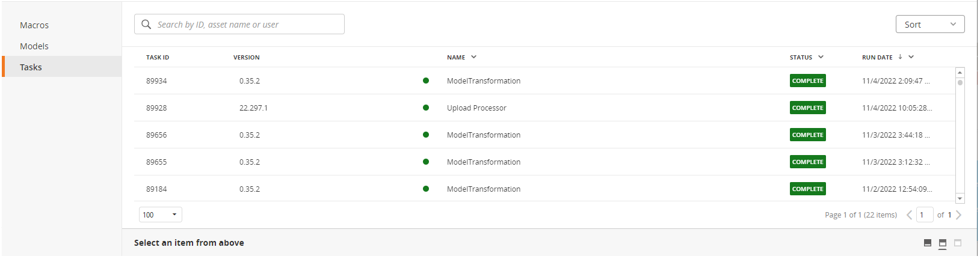Click the search magnifier icon
The image size is (980, 259).
[146, 25]
